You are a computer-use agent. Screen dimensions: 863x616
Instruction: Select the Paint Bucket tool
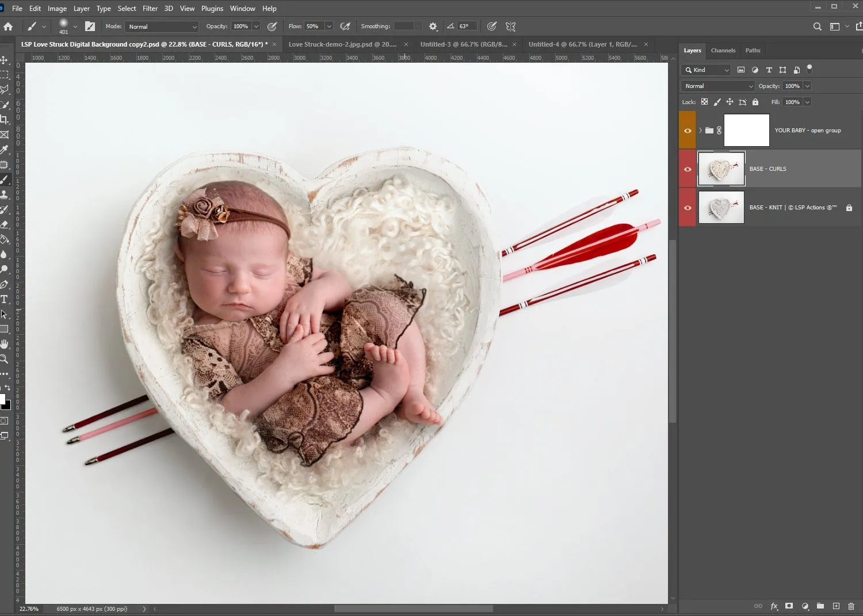[x=4, y=239]
